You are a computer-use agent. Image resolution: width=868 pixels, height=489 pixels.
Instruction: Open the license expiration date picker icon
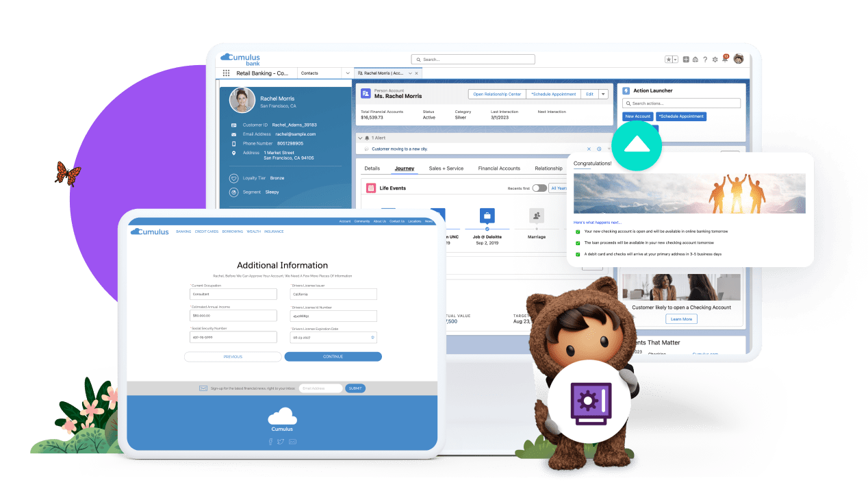(x=372, y=337)
